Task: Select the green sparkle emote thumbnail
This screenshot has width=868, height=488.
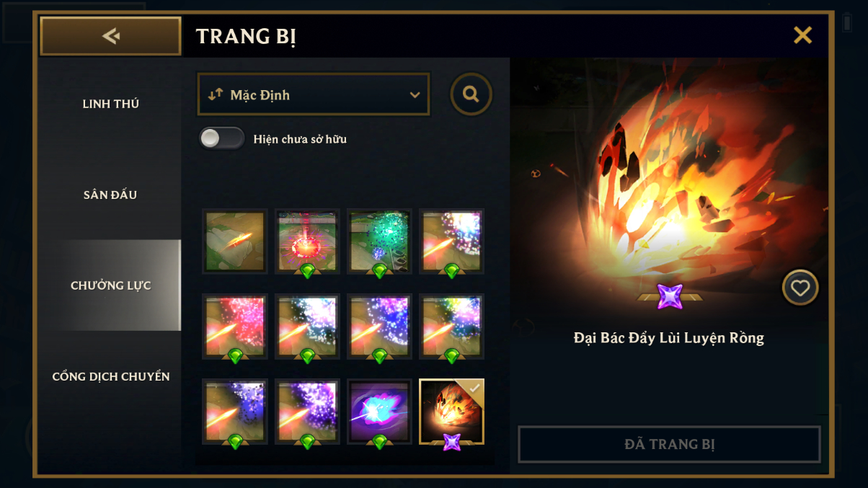Action: [x=380, y=241]
